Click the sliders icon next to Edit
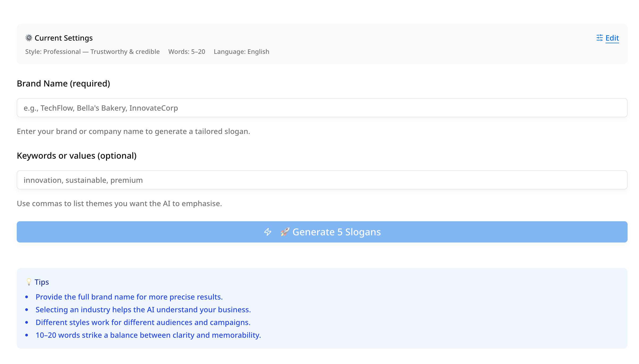This screenshot has height=364, width=639. 599,38
